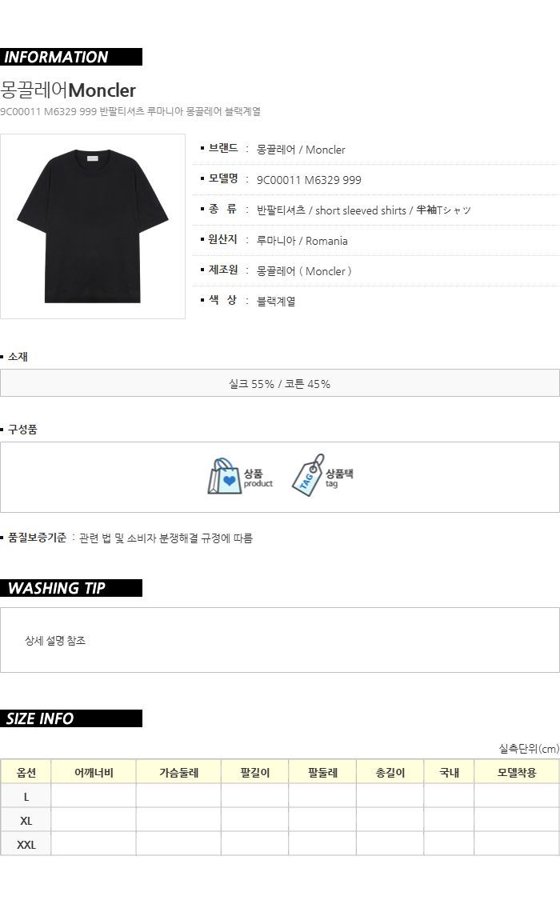This screenshot has width=560, height=924.
Task: Click the INFORMATION section header
Action: coord(70,57)
